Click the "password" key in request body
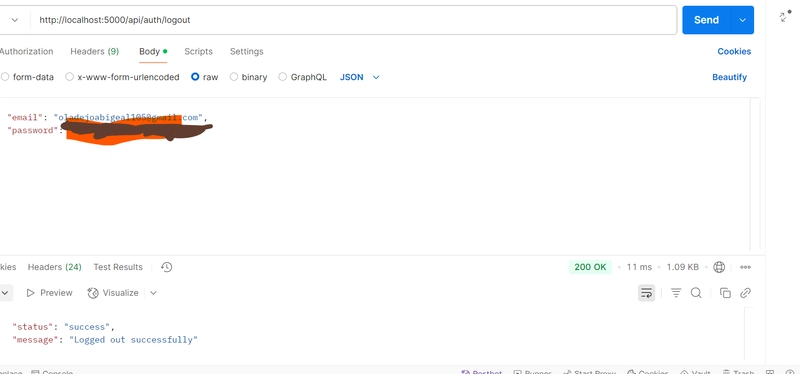Viewport: 800px width, 374px height. point(32,131)
